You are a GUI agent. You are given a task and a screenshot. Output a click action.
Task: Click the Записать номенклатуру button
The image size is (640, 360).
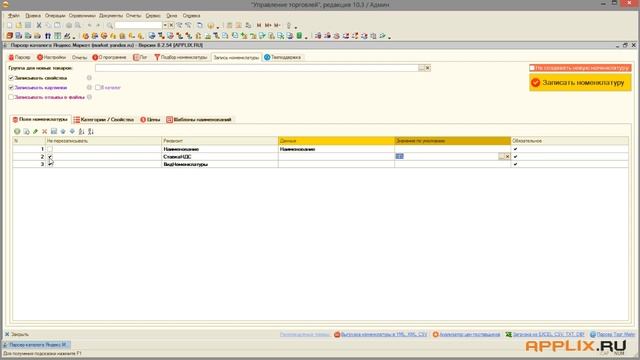[x=580, y=83]
